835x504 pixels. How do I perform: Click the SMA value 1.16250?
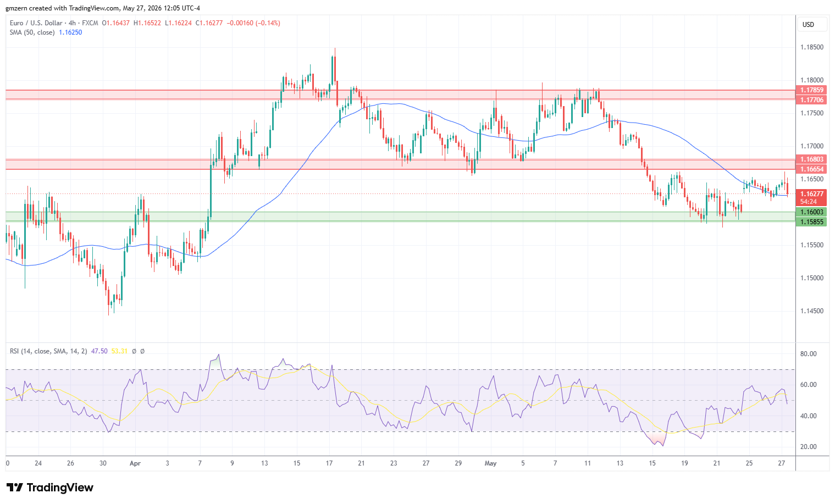[70, 32]
